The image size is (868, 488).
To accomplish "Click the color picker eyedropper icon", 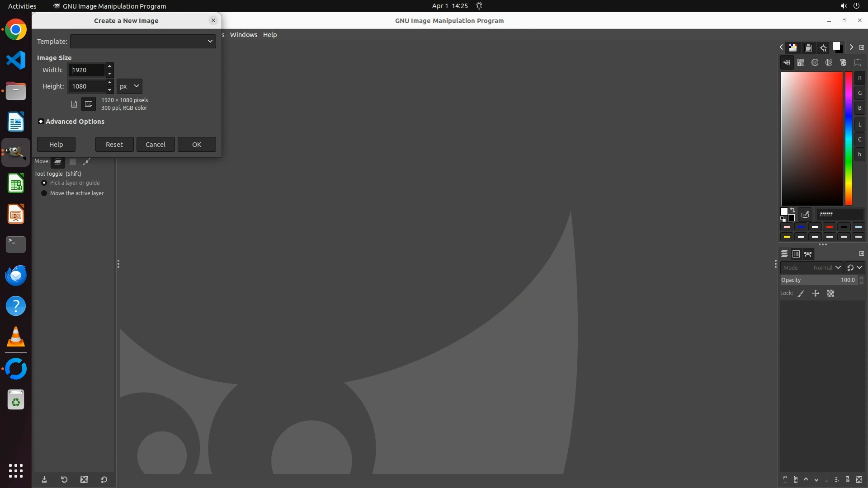I will click(805, 215).
